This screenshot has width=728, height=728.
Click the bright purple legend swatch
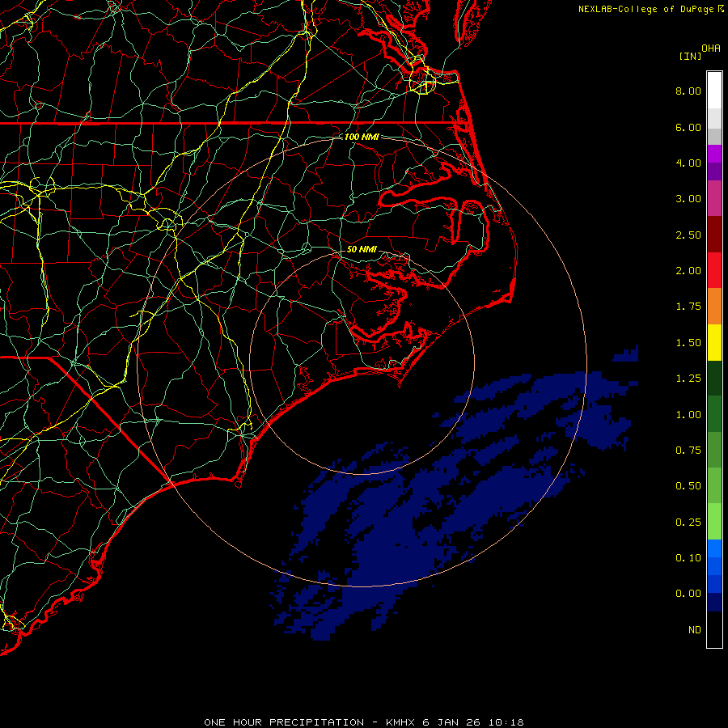[714, 154]
